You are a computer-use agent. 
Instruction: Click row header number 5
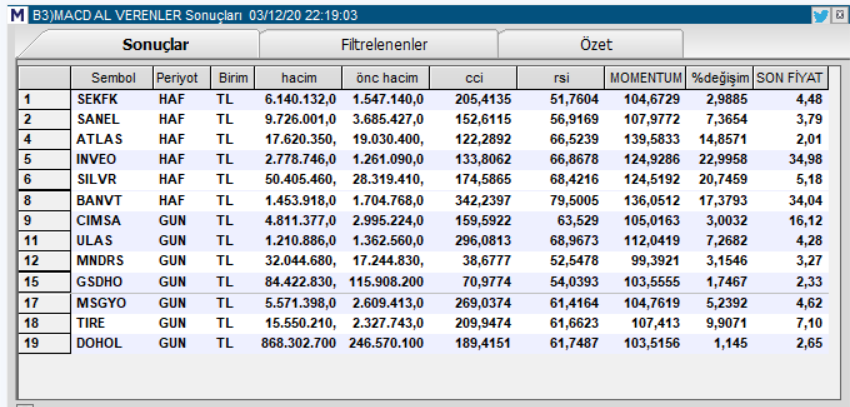[44, 159]
